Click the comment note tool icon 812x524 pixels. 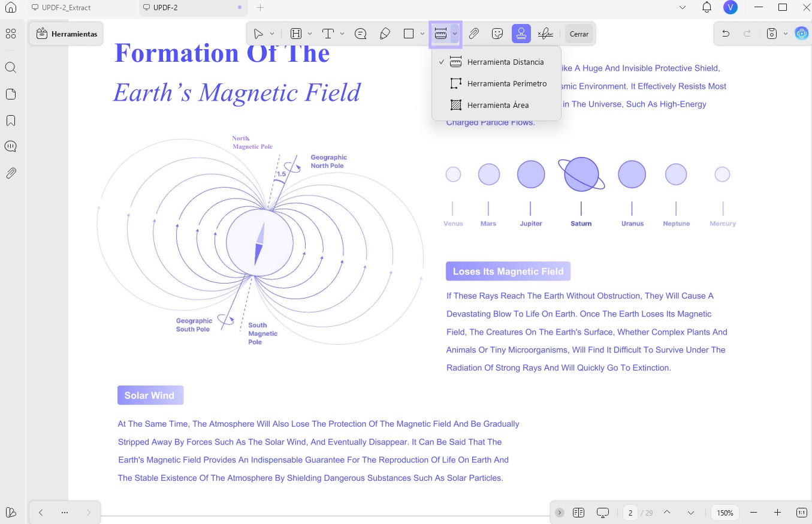point(361,34)
